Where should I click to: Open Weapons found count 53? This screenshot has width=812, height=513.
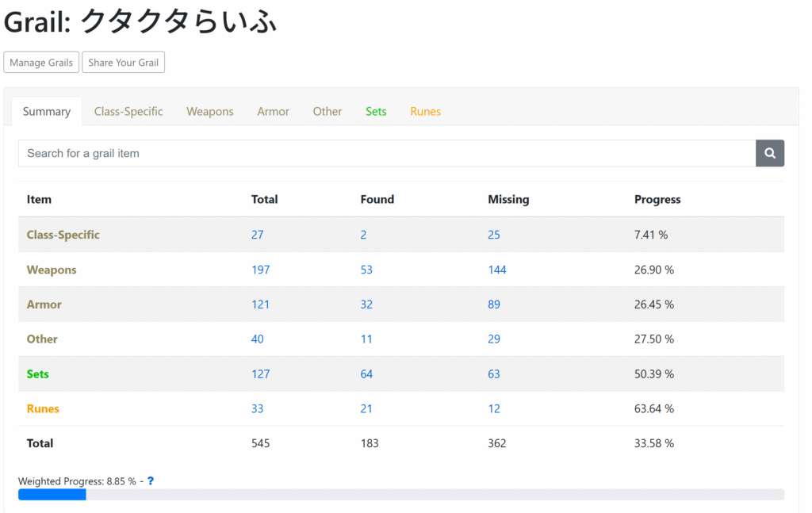366,270
